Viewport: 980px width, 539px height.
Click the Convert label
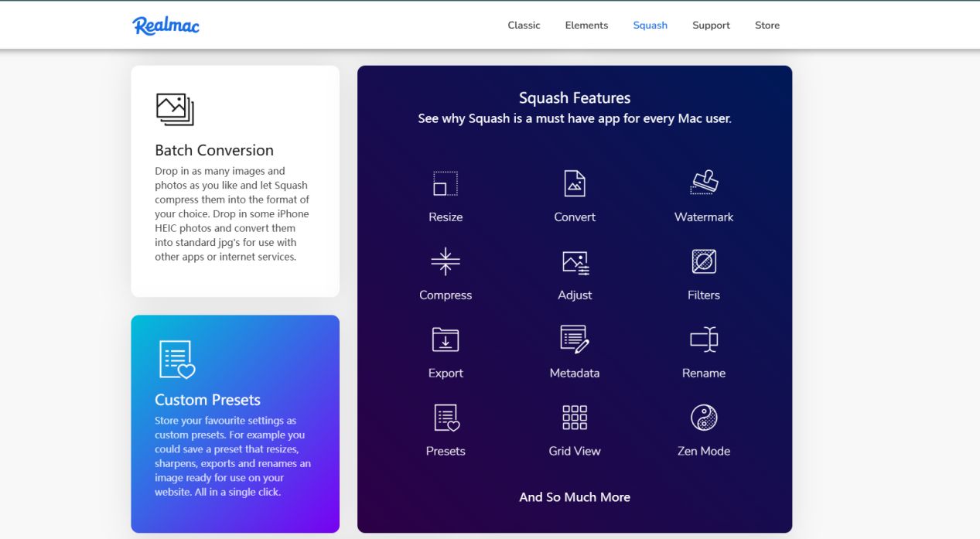pos(575,217)
